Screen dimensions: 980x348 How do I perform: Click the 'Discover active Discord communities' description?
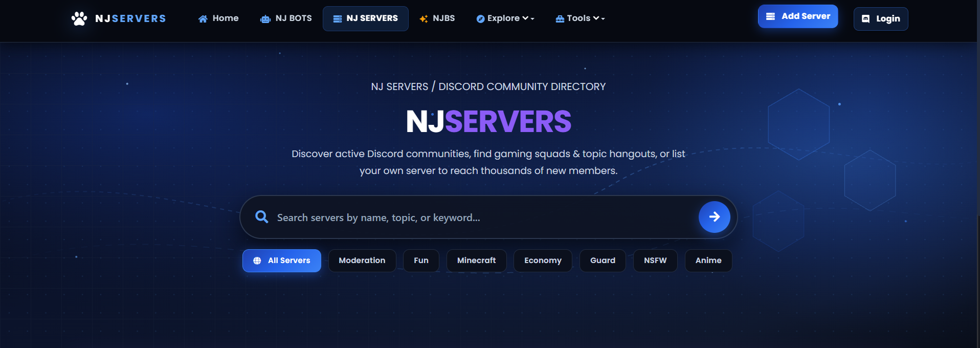point(488,162)
